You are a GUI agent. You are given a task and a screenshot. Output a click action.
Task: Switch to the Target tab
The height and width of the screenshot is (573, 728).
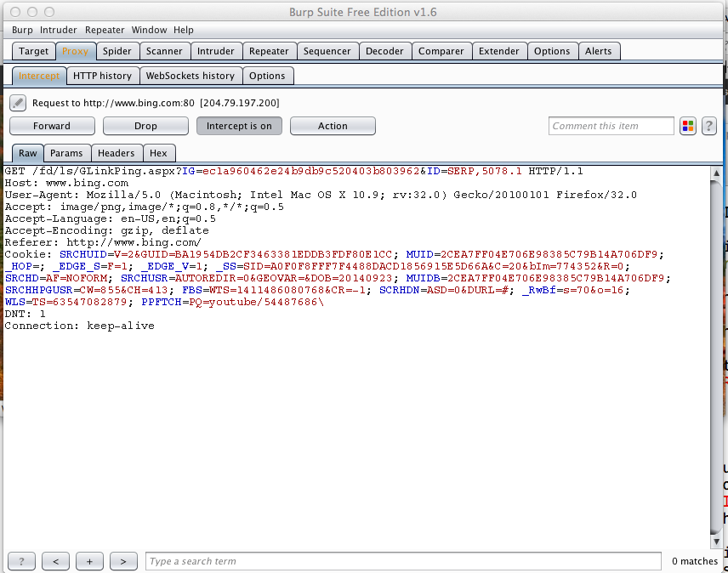33,51
